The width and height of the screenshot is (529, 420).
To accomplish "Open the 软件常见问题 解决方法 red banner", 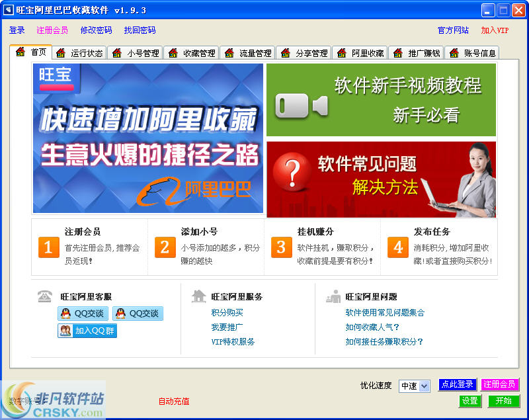I will [x=382, y=179].
